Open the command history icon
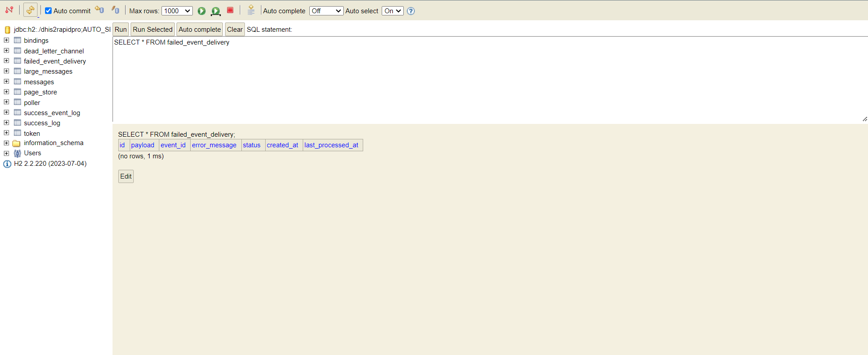The height and width of the screenshot is (355, 868). pyautogui.click(x=251, y=10)
